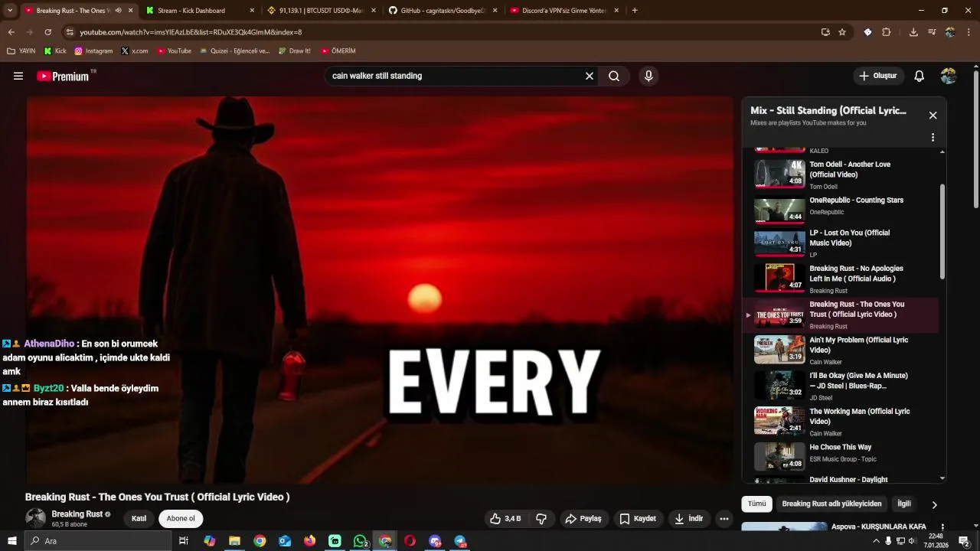View site information icon in address bar
Screen dimensions: 980x551
[70, 32]
